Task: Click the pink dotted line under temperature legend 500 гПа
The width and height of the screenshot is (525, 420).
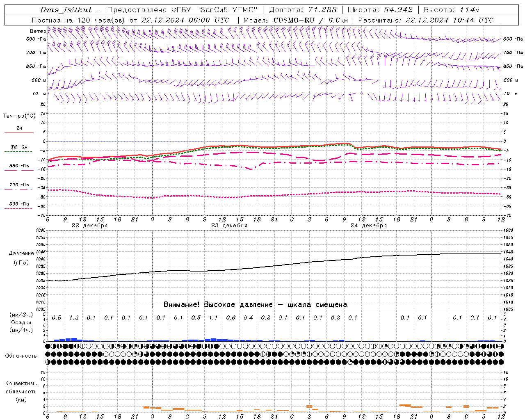Action: (x=19, y=208)
